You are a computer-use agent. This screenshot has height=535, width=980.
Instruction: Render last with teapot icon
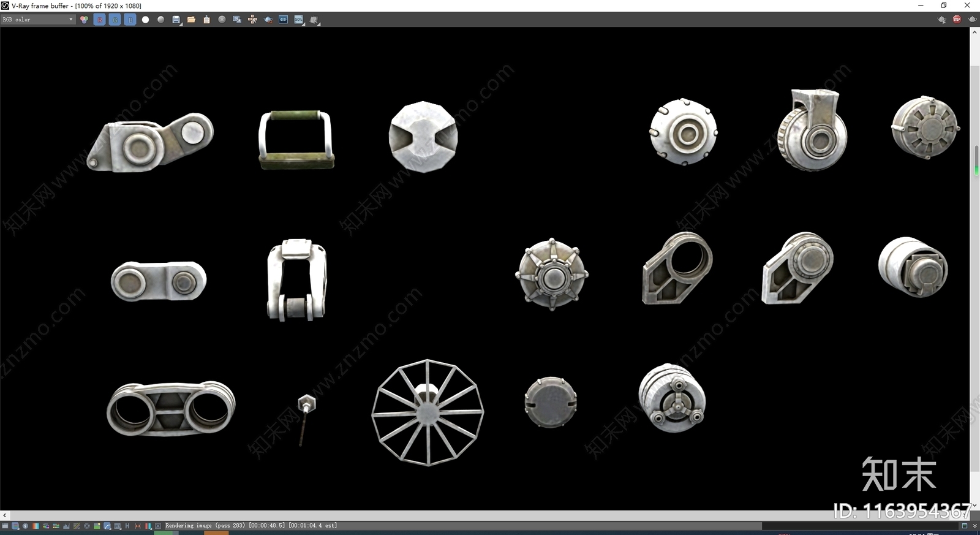point(972,20)
